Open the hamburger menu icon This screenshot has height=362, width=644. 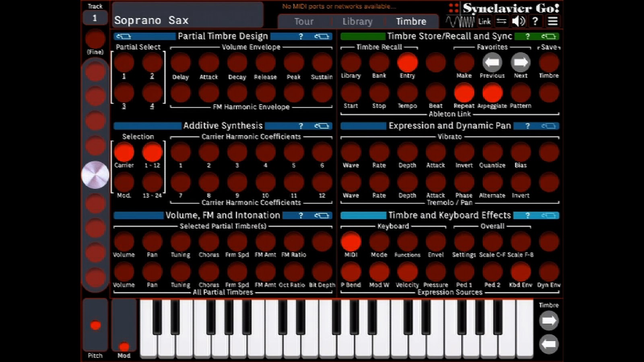(553, 21)
